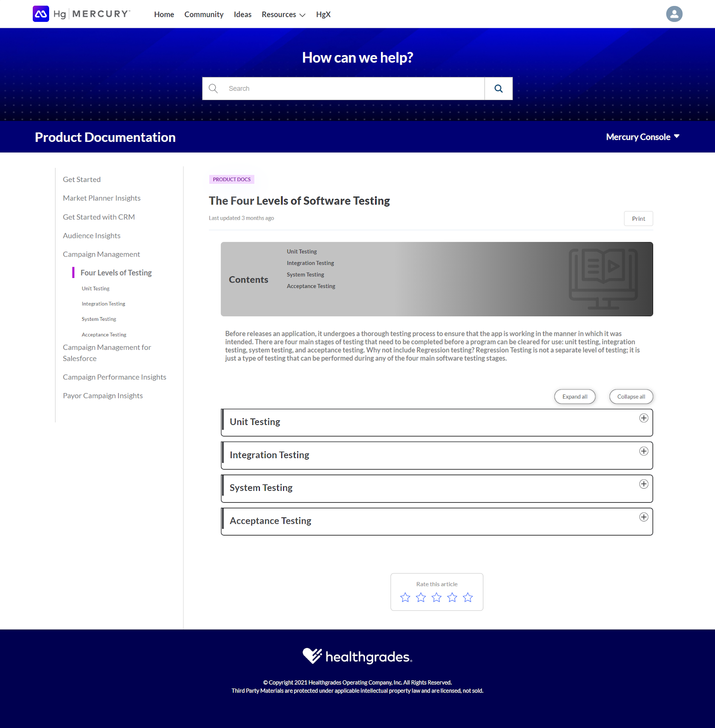Expand Unit Testing using its plus icon
This screenshot has height=728, width=715.
pyautogui.click(x=644, y=418)
